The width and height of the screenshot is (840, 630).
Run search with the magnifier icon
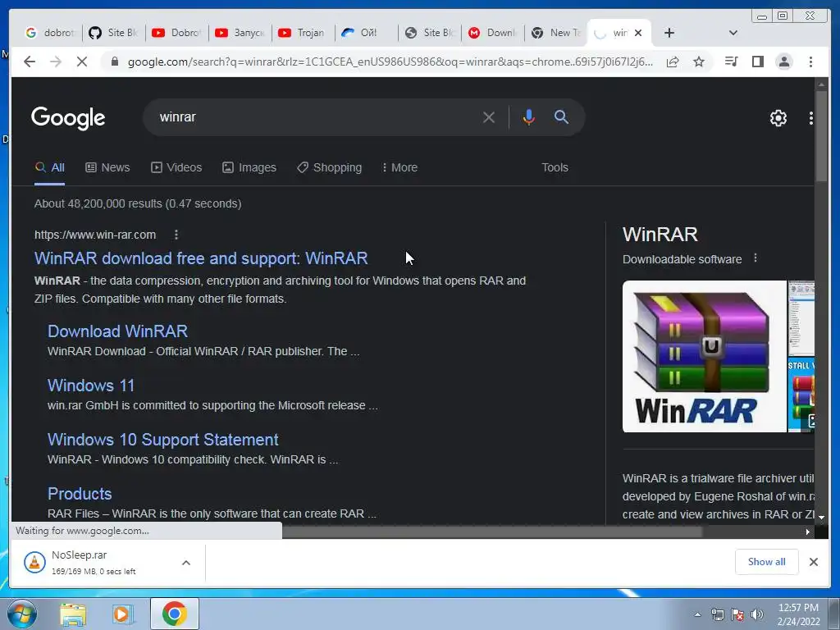[561, 116]
